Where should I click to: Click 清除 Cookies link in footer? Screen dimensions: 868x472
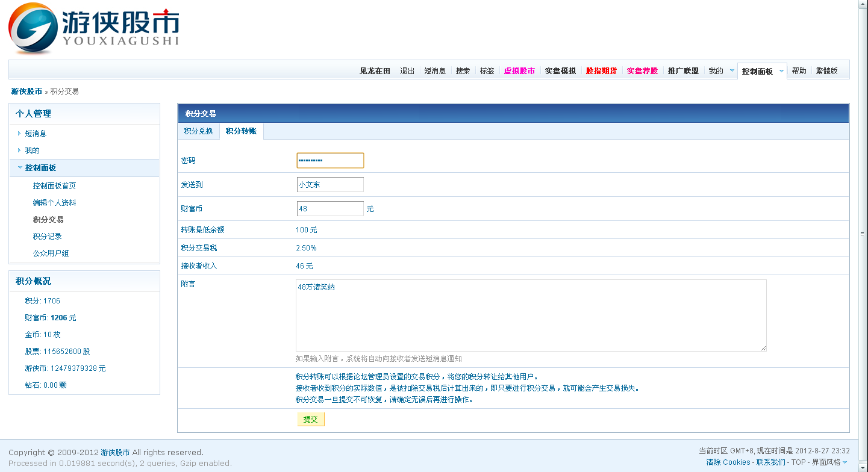(728, 462)
